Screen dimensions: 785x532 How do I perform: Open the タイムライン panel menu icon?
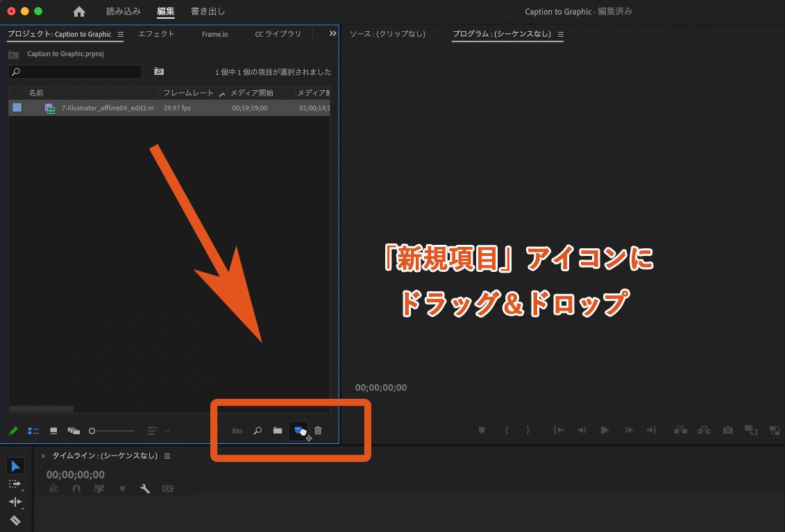167,456
